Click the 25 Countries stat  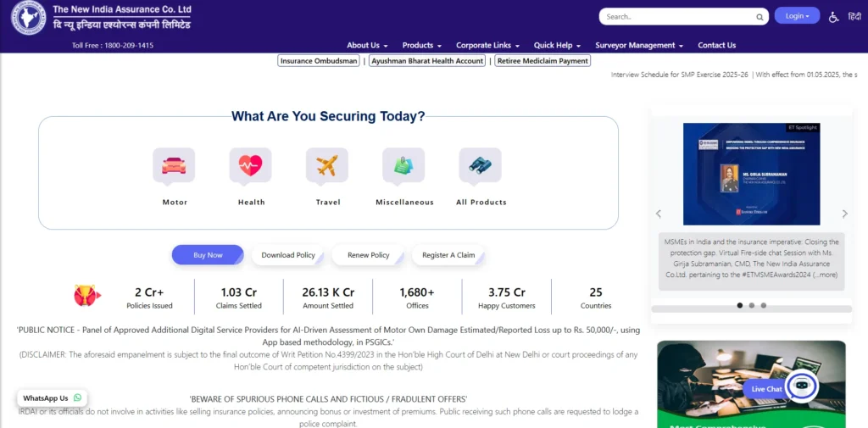pos(596,297)
